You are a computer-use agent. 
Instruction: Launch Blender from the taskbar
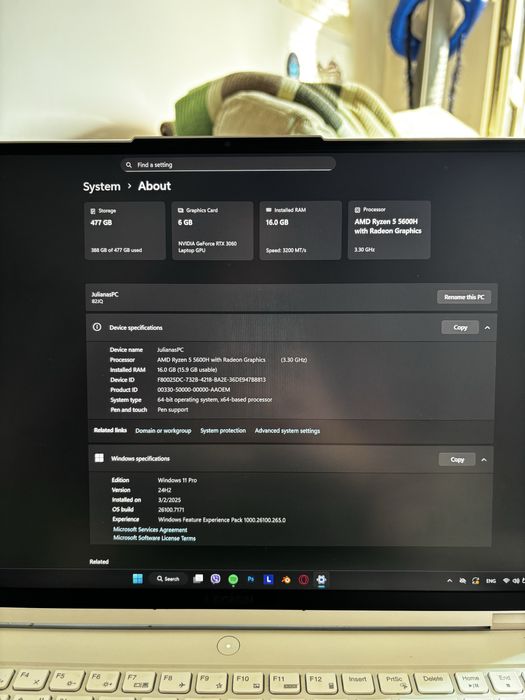tap(286, 579)
